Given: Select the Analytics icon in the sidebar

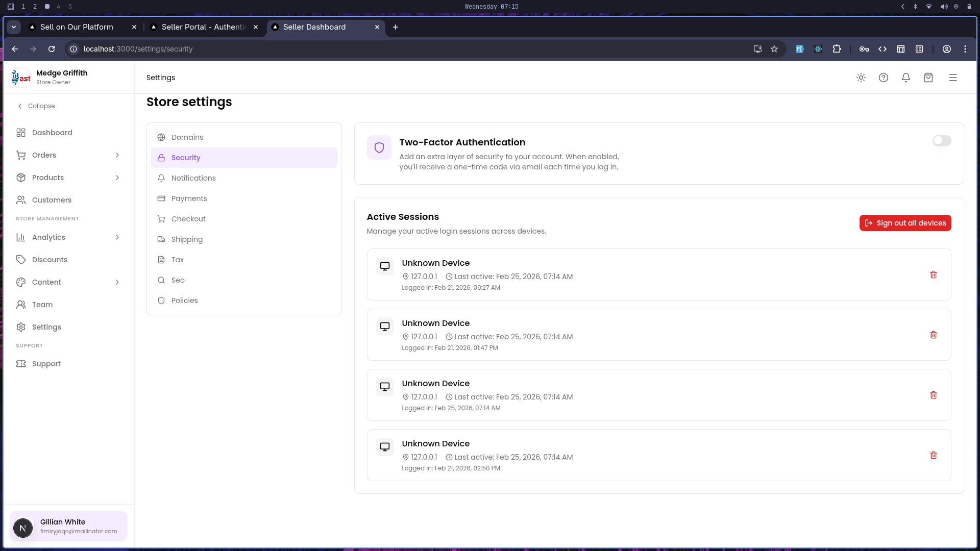Looking at the screenshot, I should click(21, 237).
